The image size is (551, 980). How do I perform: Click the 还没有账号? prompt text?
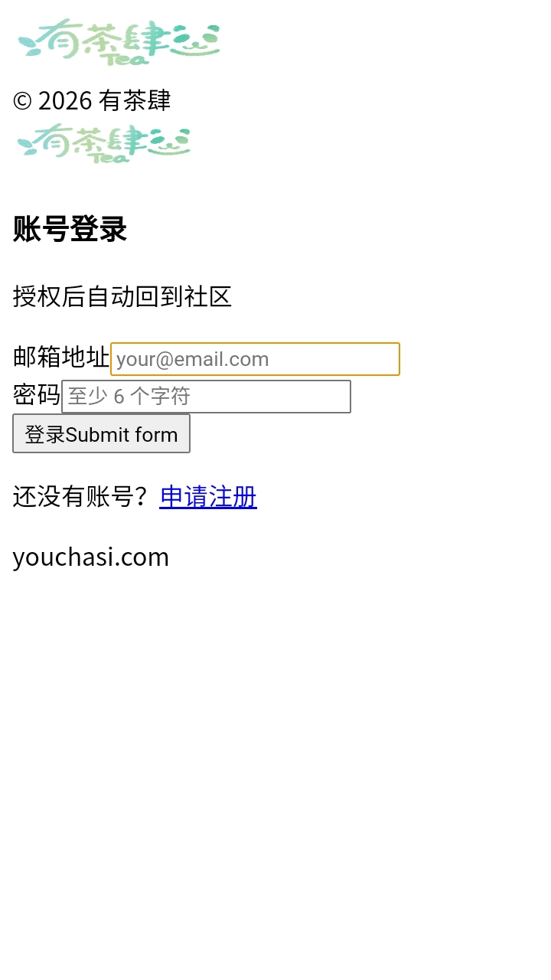(80, 497)
